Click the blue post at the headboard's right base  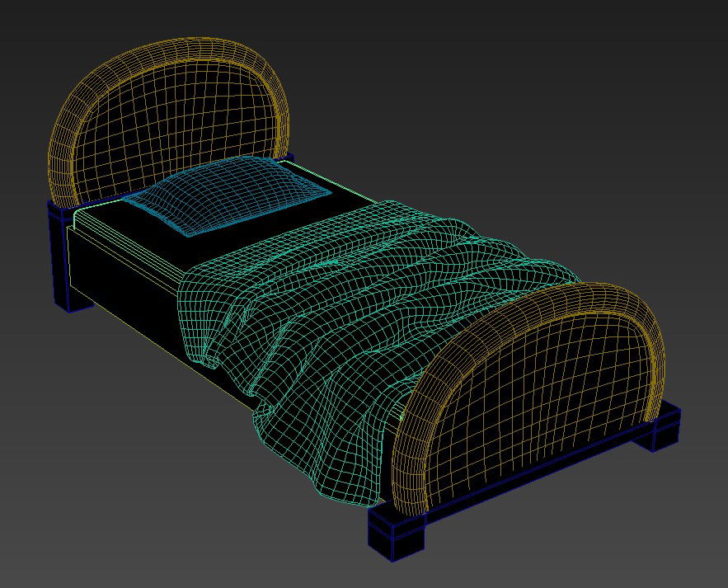288,157
